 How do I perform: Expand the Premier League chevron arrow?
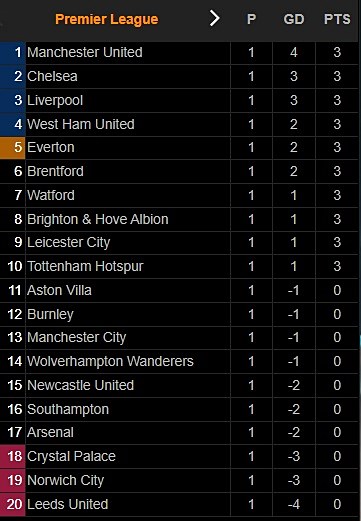pos(215,19)
